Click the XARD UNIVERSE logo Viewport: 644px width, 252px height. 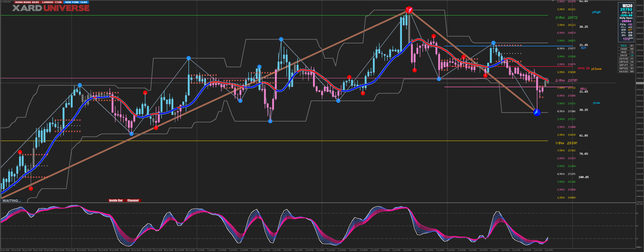pyautogui.click(x=51, y=8)
